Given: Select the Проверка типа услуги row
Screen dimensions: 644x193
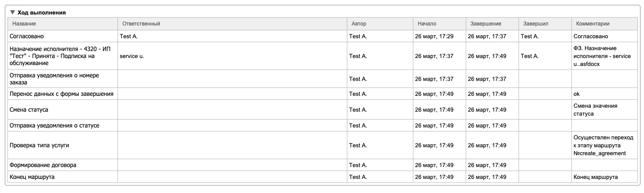Looking at the screenshot, I should click(x=40, y=145).
